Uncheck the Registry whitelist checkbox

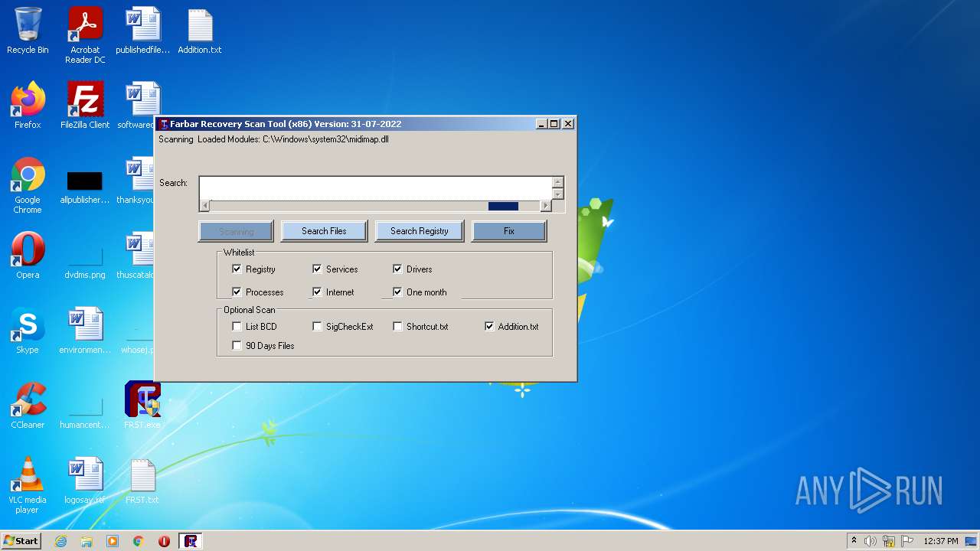[237, 269]
